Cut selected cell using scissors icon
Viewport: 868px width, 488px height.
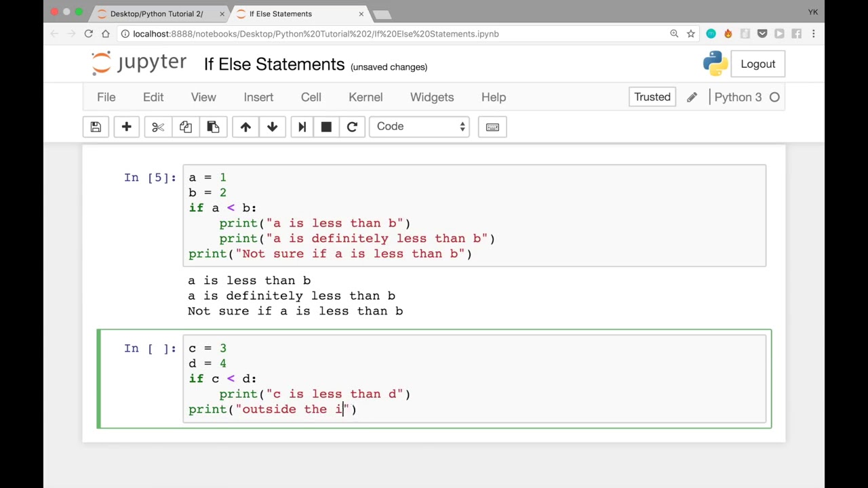click(158, 127)
